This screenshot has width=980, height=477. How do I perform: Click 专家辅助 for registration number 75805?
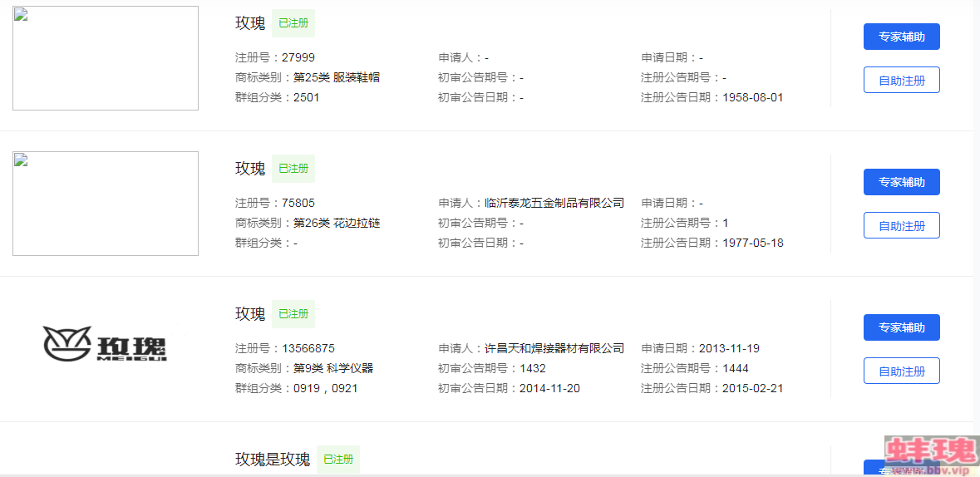(x=901, y=182)
